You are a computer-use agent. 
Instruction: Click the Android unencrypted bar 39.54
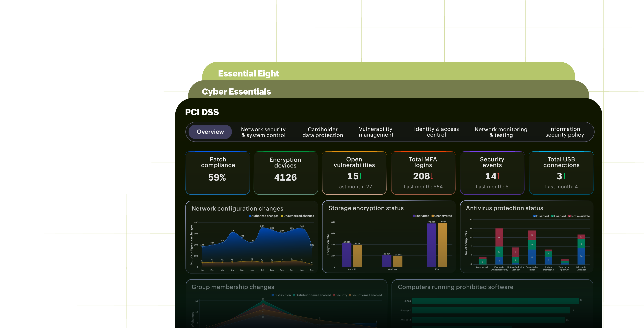[357, 256]
